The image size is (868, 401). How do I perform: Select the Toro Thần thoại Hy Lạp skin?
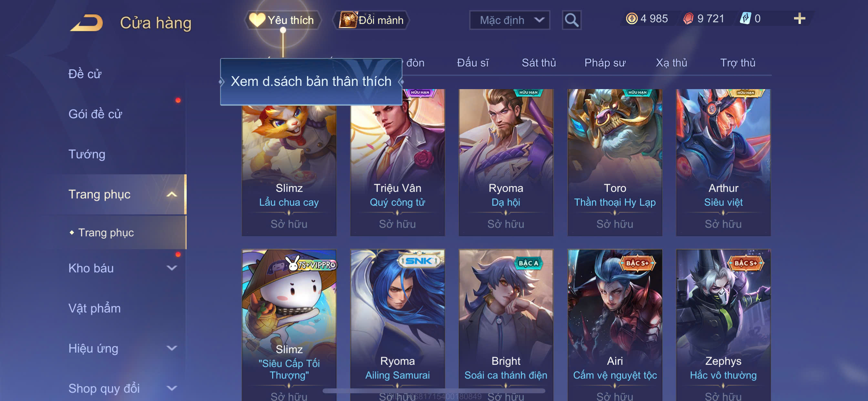tap(615, 162)
